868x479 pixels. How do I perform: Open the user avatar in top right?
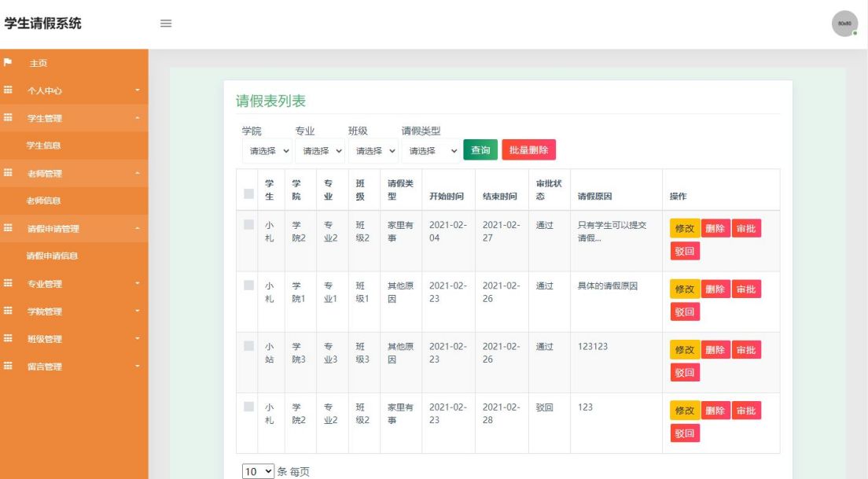(844, 24)
